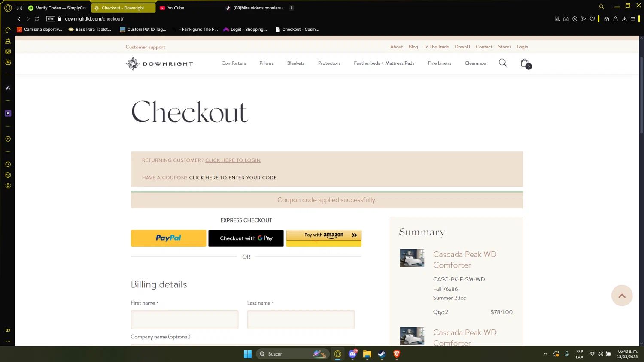Viewport: 644px width, 362px height.
Task: Click Checkout with G Pay button
Action: click(x=246, y=238)
